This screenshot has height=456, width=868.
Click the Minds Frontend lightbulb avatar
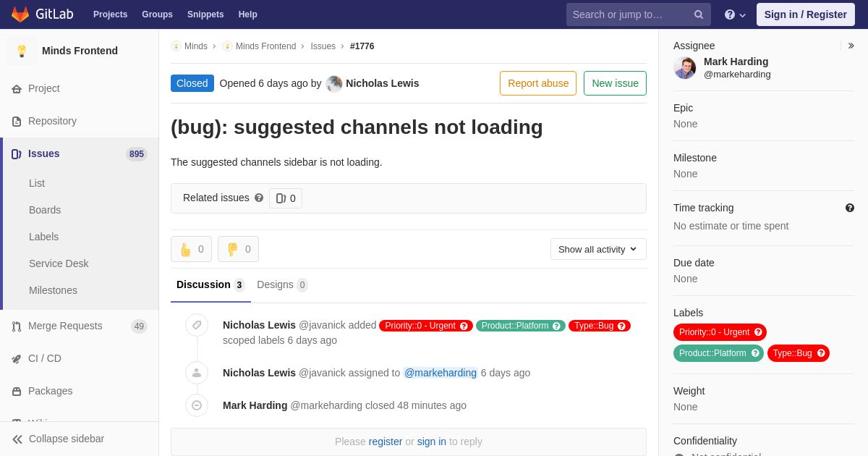click(x=22, y=51)
